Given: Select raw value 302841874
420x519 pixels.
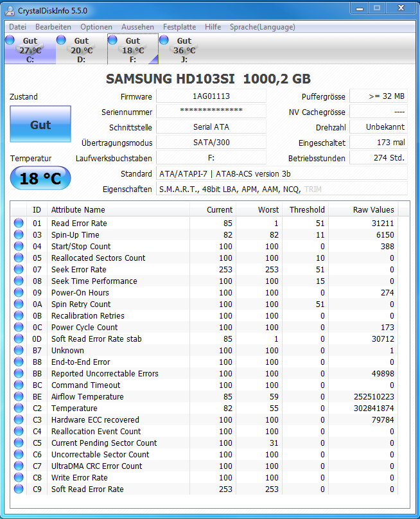Looking at the screenshot, I should pos(374,408).
